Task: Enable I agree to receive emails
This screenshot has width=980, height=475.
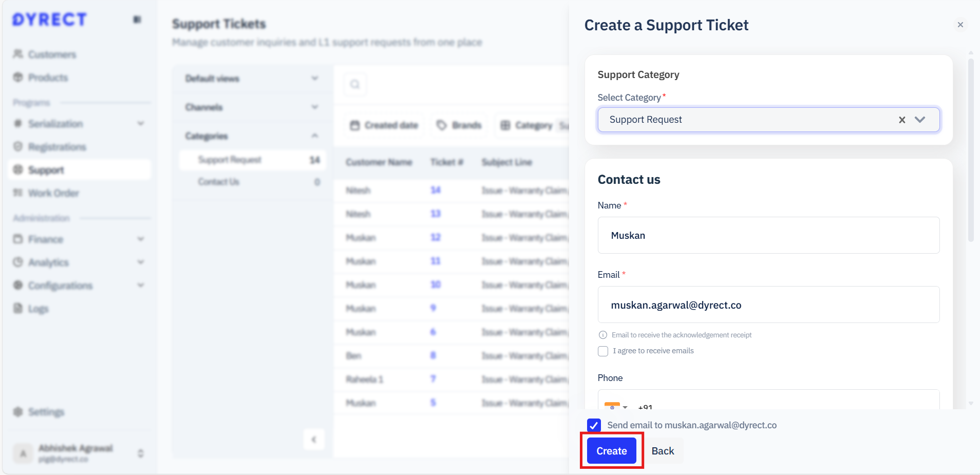Action: [603, 351]
